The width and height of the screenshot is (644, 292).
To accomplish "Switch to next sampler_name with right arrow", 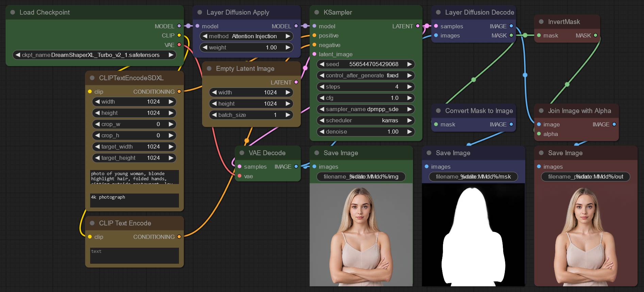I will click(410, 109).
